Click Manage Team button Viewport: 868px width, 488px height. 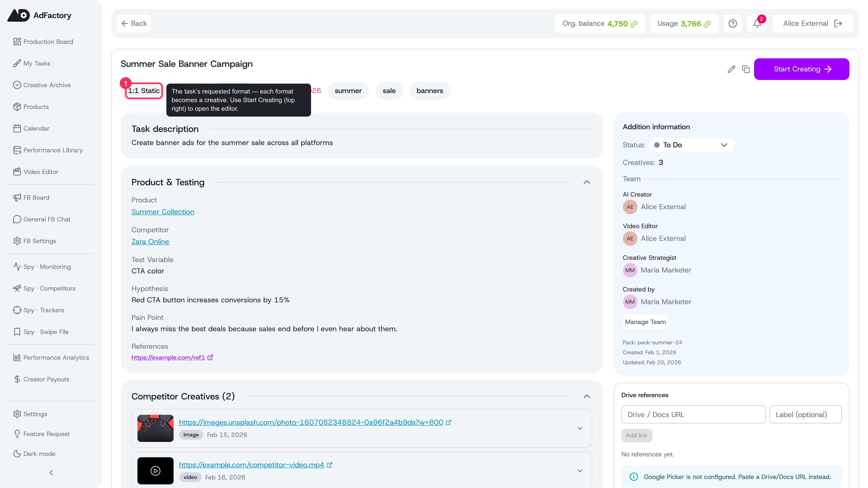click(645, 322)
